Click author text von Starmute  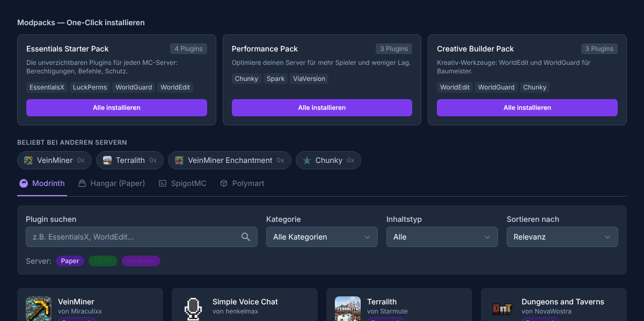pyautogui.click(x=387, y=311)
